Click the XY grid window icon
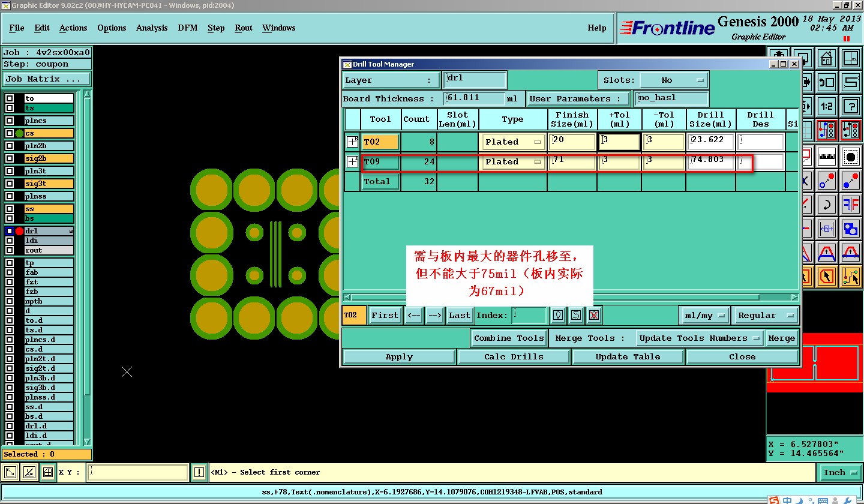The image size is (864, 504). tap(851, 59)
